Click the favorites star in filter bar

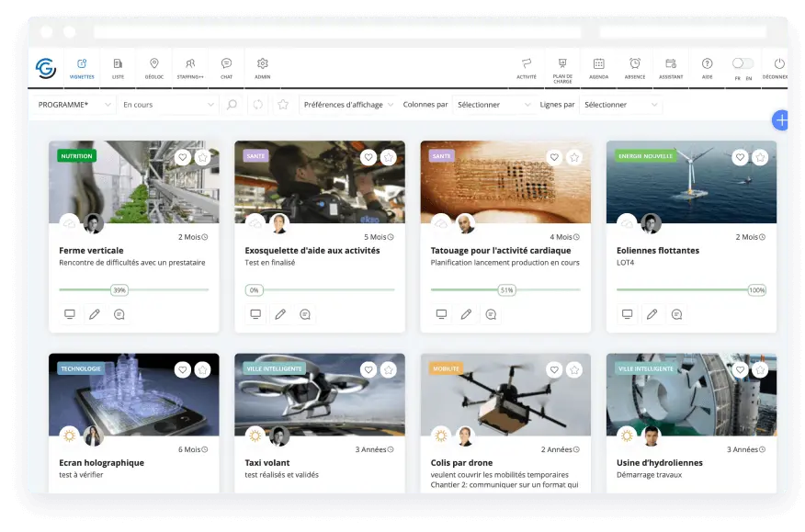point(283,105)
